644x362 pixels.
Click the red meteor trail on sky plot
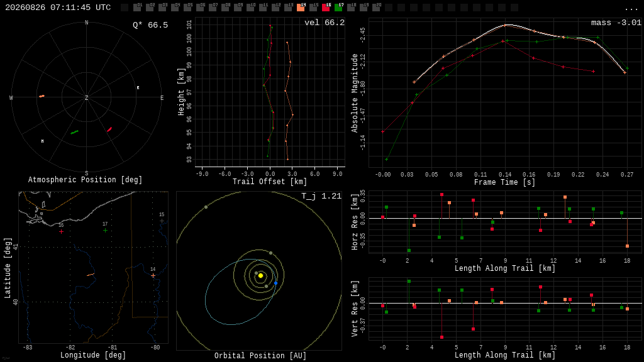point(109,129)
